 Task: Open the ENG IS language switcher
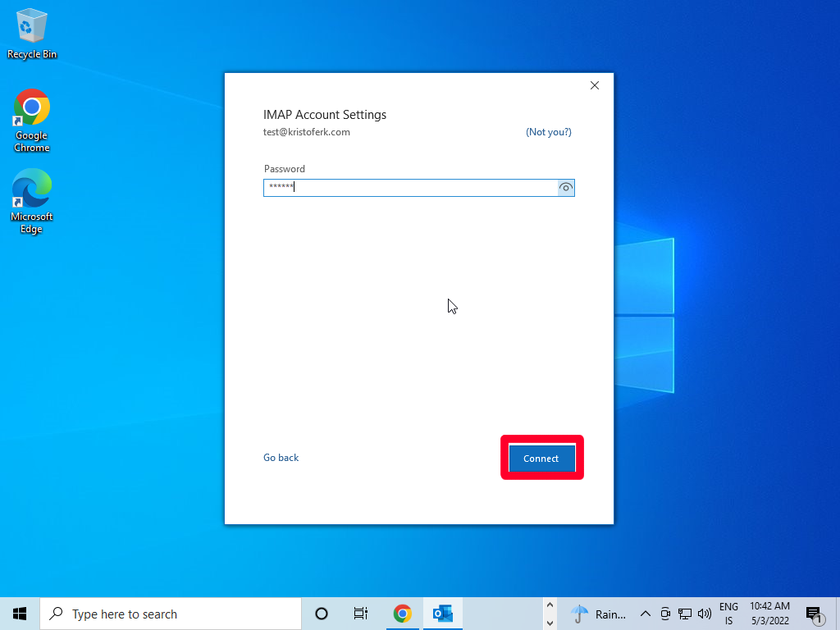click(728, 614)
